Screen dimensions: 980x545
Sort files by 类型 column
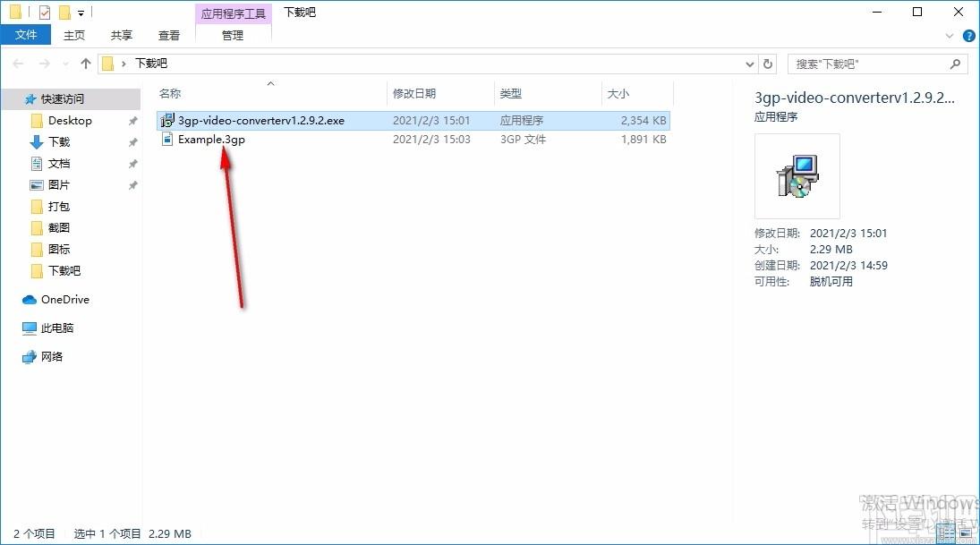click(511, 94)
